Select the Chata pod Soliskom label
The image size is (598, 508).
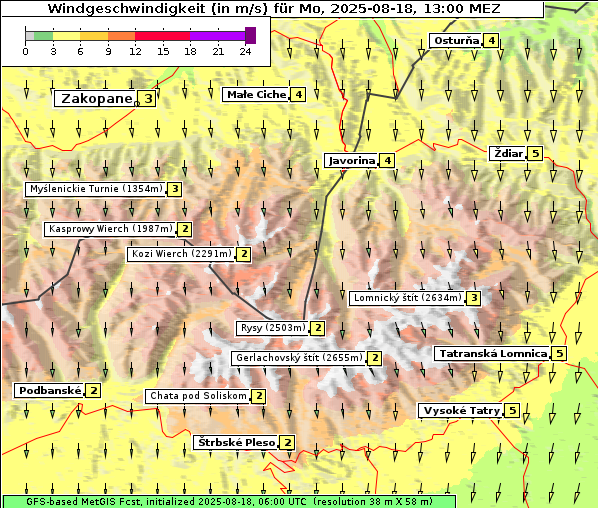pyautogui.click(x=198, y=396)
